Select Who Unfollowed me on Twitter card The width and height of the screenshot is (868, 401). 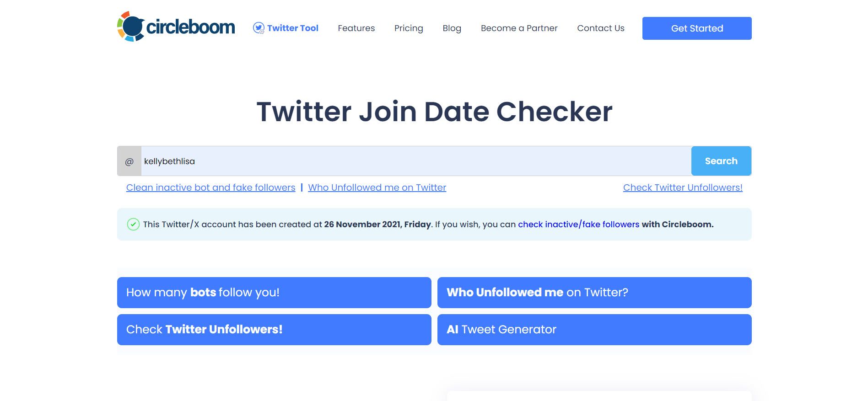[x=594, y=292]
